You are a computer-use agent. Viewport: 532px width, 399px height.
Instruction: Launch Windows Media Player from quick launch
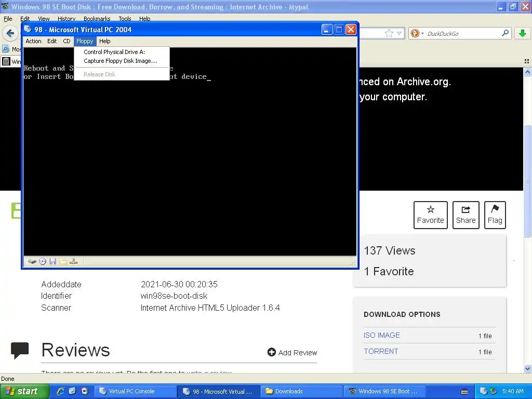(84, 391)
